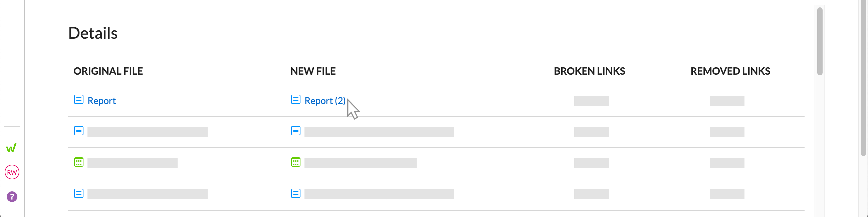Click green spreadsheet icon in Original File column
This screenshot has width=868, height=218.
(x=78, y=162)
